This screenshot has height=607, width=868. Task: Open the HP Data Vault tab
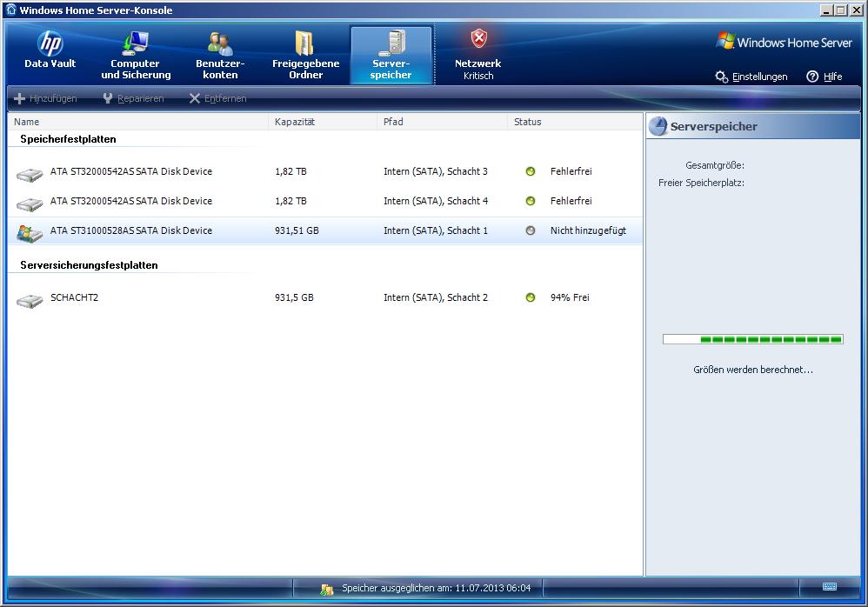point(50,50)
